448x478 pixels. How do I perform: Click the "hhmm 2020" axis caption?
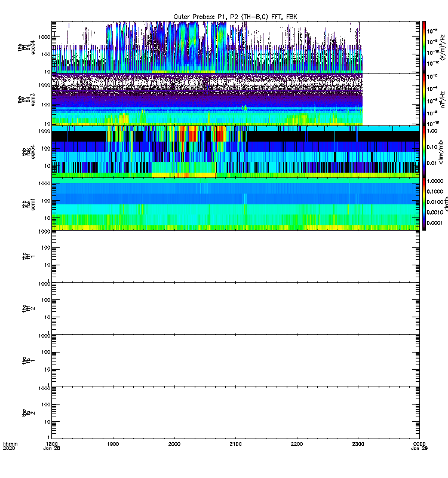[10, 446]
